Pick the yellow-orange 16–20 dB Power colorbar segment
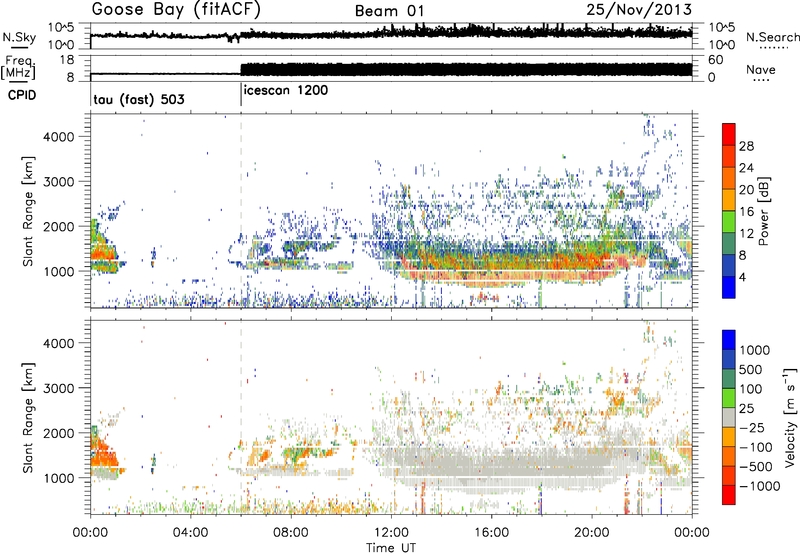The width and height of the screenshot is (800, 554). [729, 199]
